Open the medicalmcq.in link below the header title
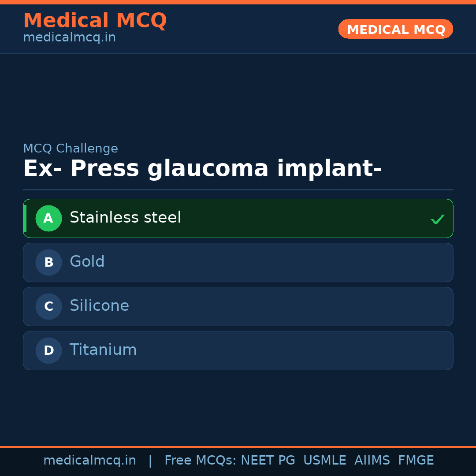The height and width of the screenshot is (476, 476). (x=69, y=37)
